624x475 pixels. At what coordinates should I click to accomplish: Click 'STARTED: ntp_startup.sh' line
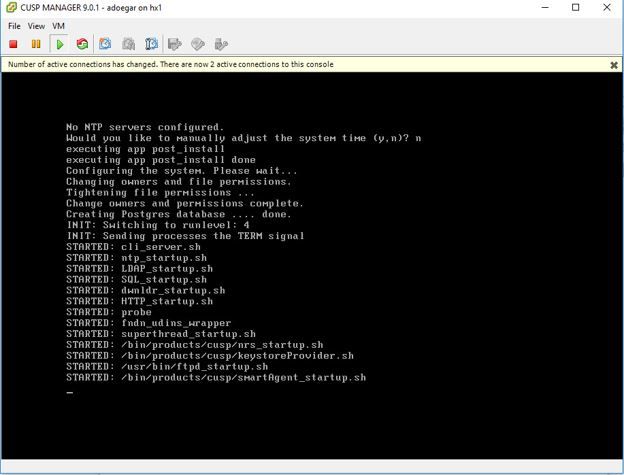point(136,258)
